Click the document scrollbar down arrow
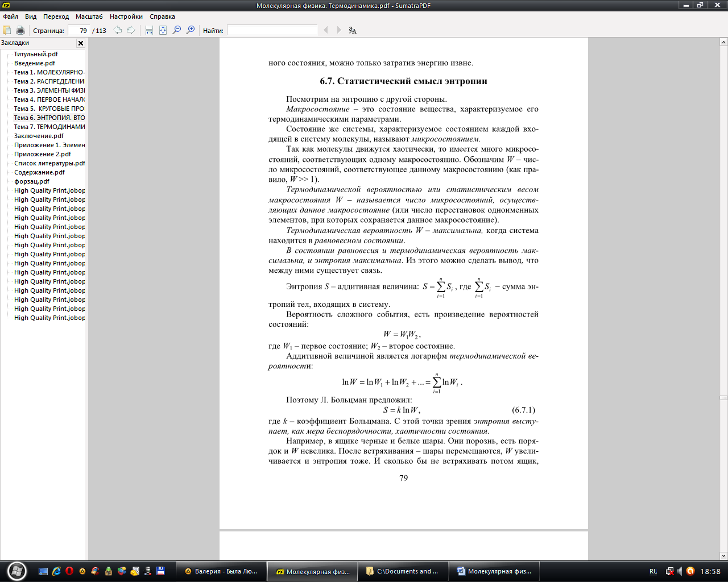The height and width of the screenshot is (582, 728). (723, 556)
